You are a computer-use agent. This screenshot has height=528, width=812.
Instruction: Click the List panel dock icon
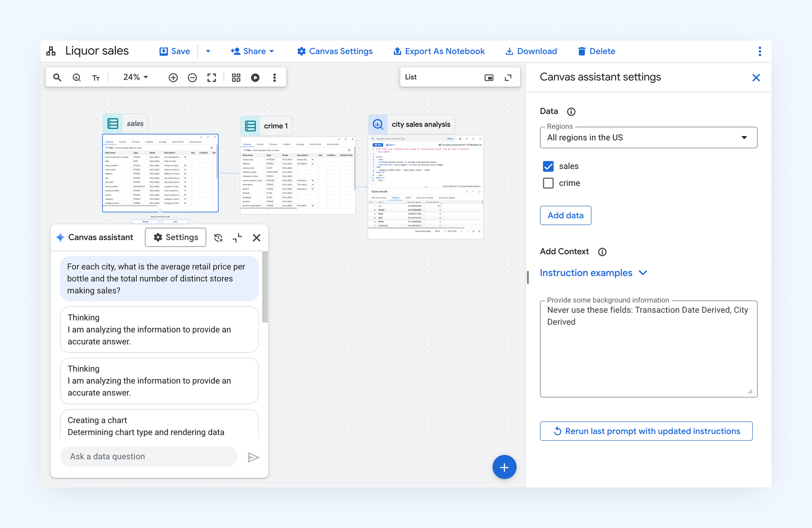(x=489, y=78)
